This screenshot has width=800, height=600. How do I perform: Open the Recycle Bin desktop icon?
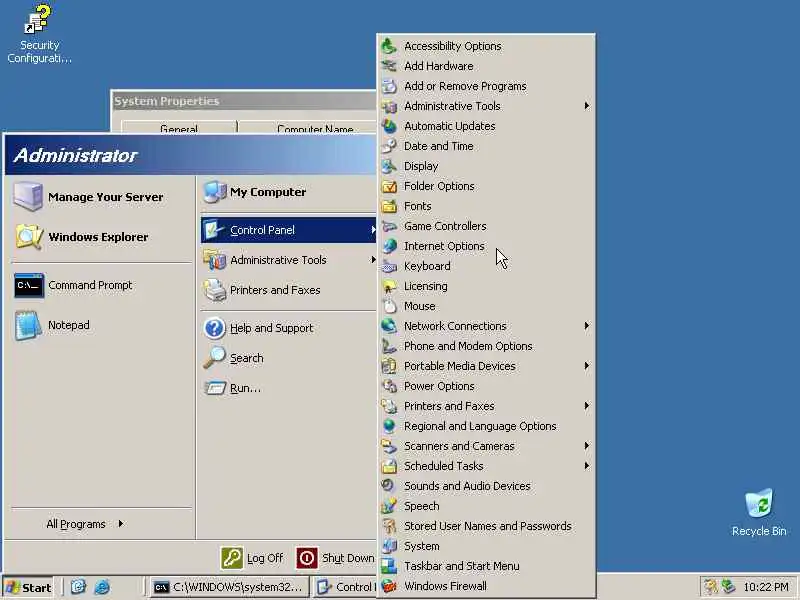click(x=759, y=504)
